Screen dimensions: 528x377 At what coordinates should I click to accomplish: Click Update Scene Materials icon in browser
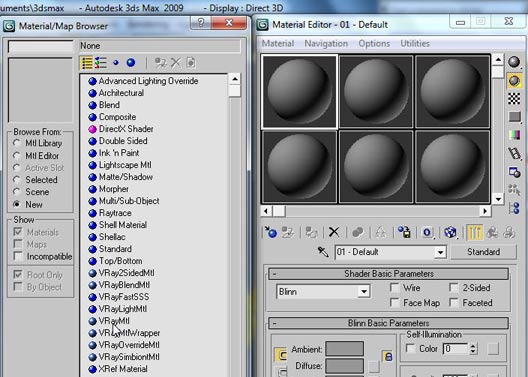tap(160, 63)
